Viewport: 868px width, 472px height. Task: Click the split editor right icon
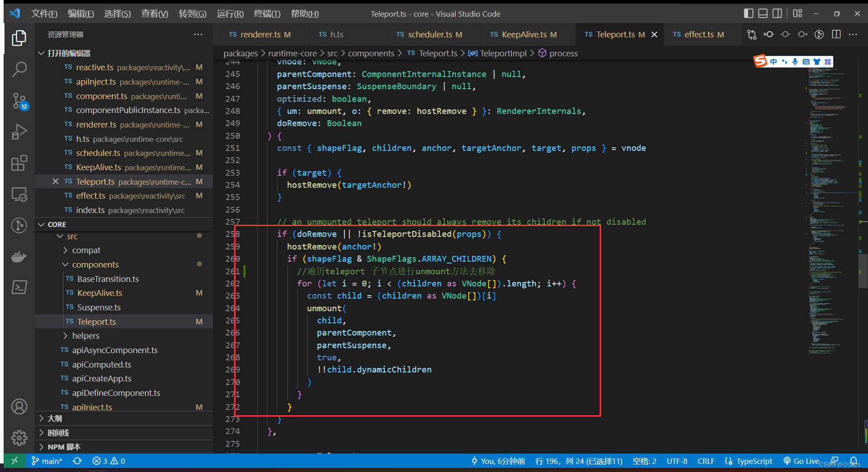point(836,35)
